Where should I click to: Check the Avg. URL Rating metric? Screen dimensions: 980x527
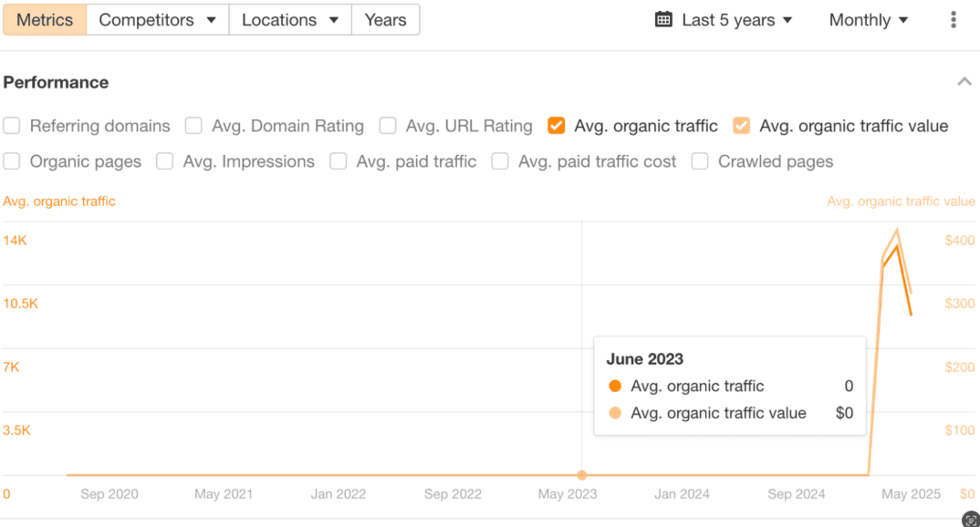[387, 126]
